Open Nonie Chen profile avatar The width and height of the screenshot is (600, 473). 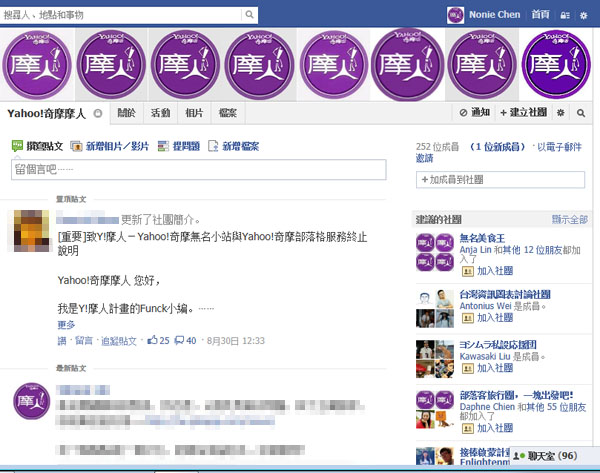[455, 15]
